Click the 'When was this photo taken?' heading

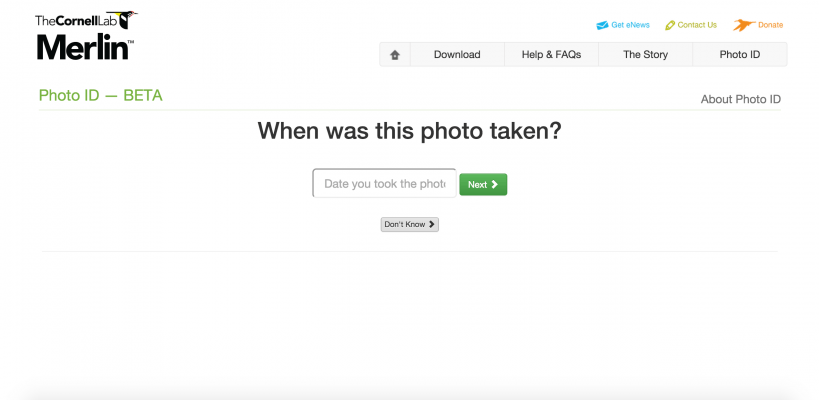(409, 130)
